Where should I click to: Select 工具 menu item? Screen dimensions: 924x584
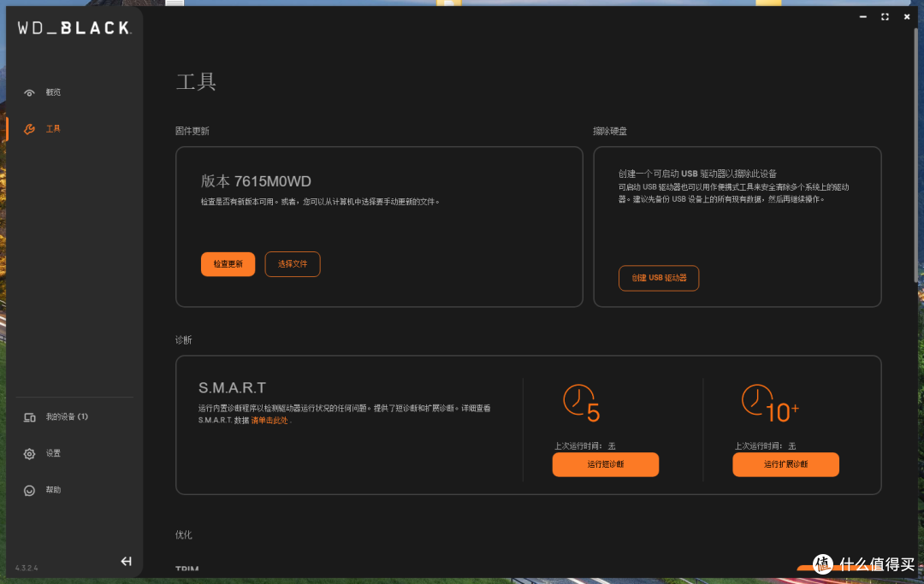point(54,129)
